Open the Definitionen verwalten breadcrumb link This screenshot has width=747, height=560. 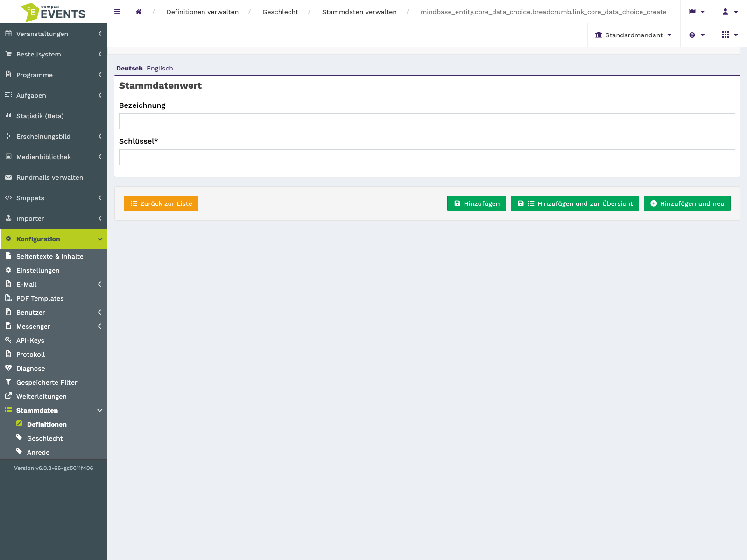pos(203,12)
